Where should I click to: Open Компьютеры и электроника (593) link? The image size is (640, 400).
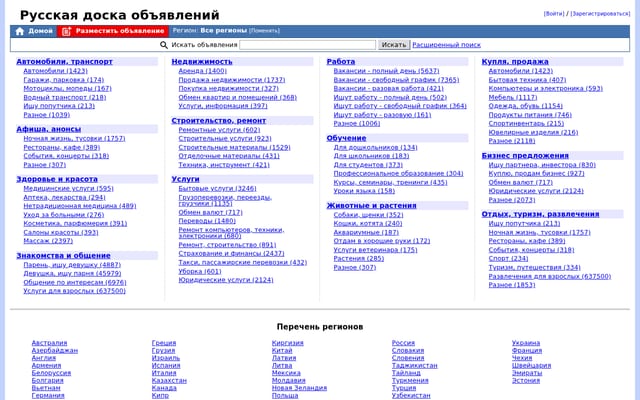(545, 89)
